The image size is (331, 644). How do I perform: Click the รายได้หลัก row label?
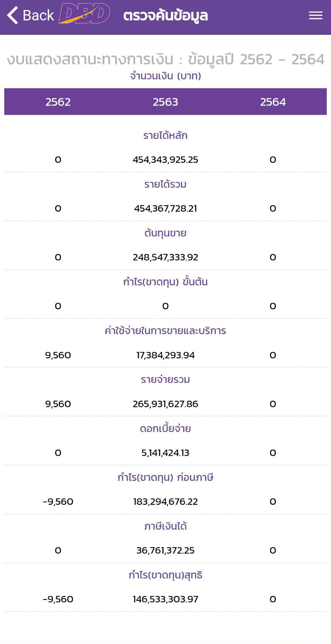tap(165, 136)
